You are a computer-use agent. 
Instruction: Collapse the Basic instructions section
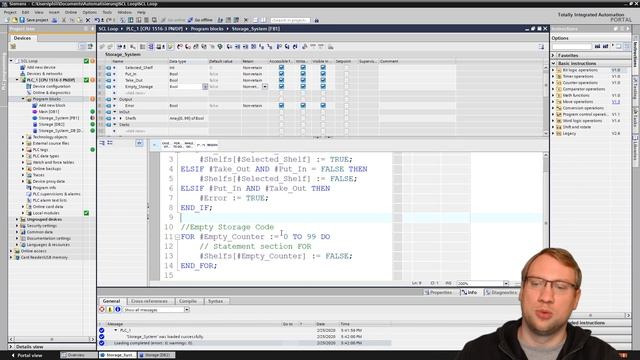pyautogui.click(x=553, y=63)
